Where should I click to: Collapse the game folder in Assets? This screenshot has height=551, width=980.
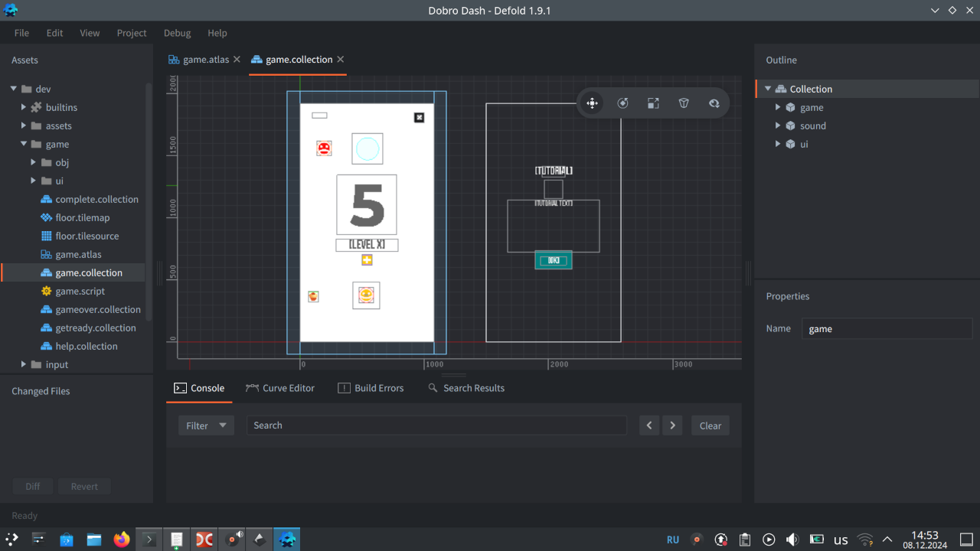coord(24,144)
